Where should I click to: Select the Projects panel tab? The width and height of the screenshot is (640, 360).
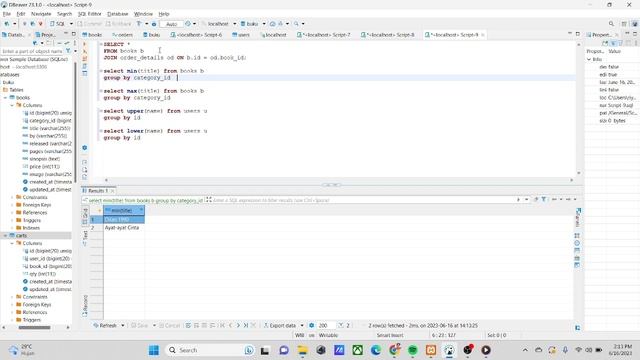pos(46,35)
